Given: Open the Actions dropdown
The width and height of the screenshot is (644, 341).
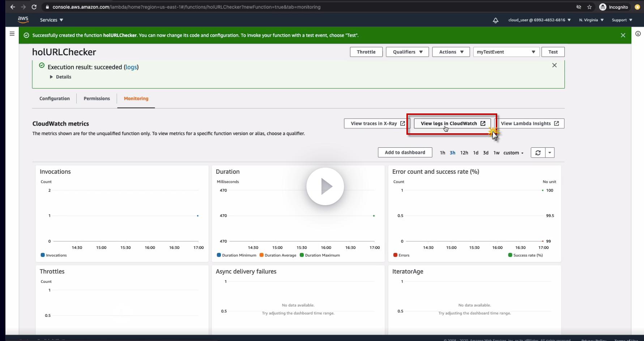Looking at the screenshot, I should (451, 52).
